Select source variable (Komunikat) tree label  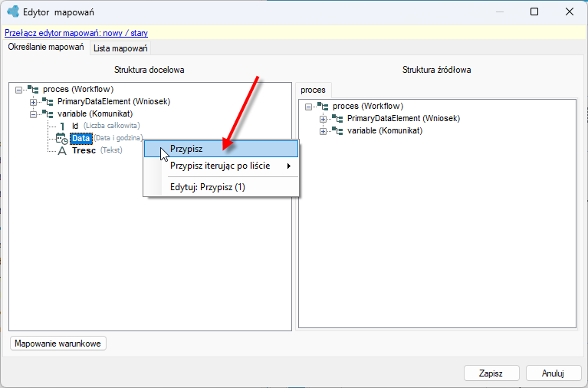pyautogui.click(x=385, y=130)
